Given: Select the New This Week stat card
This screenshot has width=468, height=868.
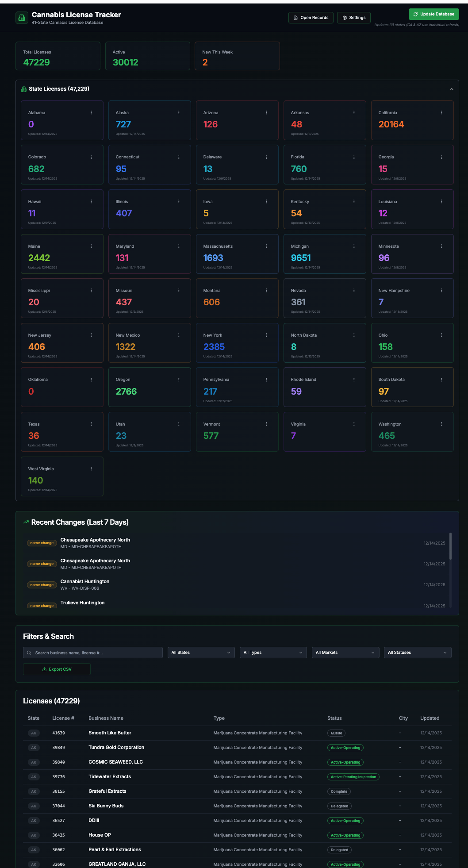Looking at the screenshot, I should point(237,56).
